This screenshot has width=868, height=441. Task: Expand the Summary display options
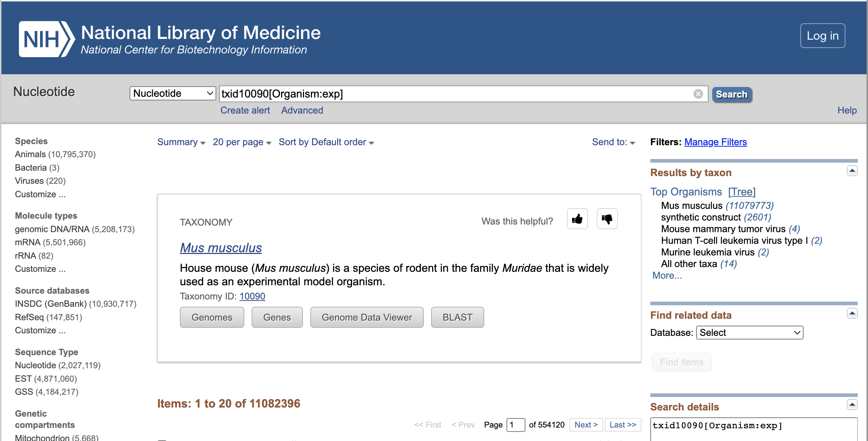(181, 142)
